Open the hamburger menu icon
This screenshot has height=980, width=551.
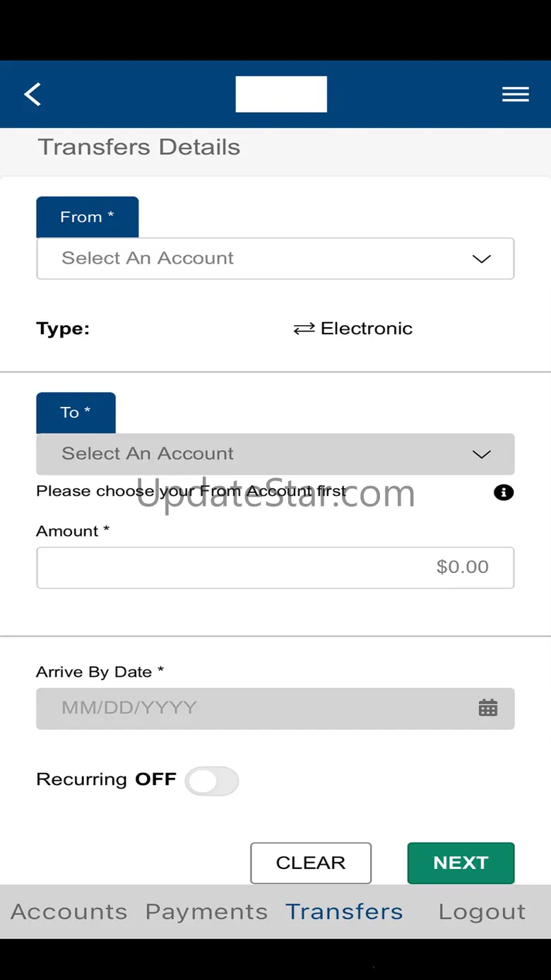tap(515, 94)
